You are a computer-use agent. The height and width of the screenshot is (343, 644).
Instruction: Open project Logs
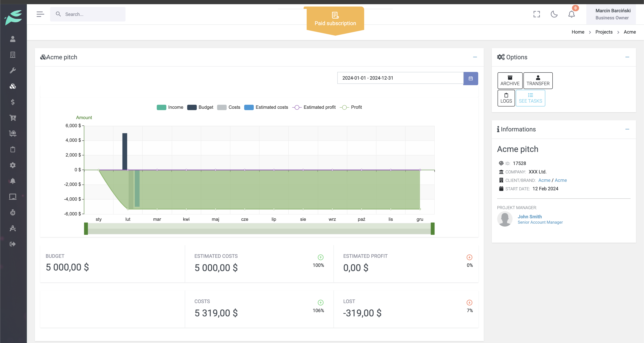point(506,98)
